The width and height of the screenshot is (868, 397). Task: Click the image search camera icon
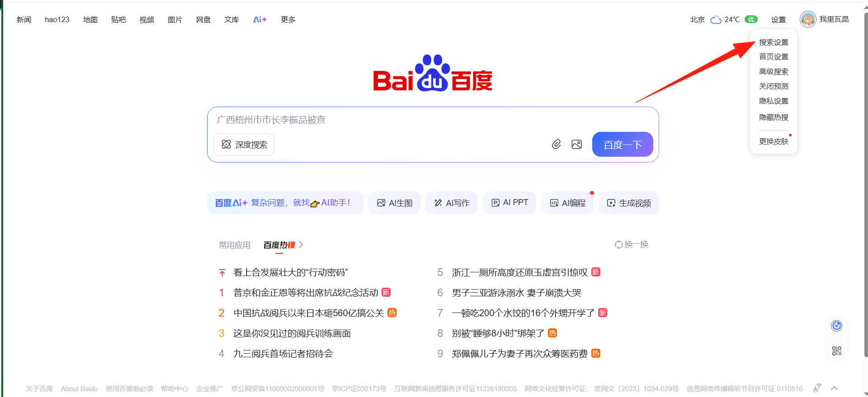pyautogui.click(x=576, y=145)
